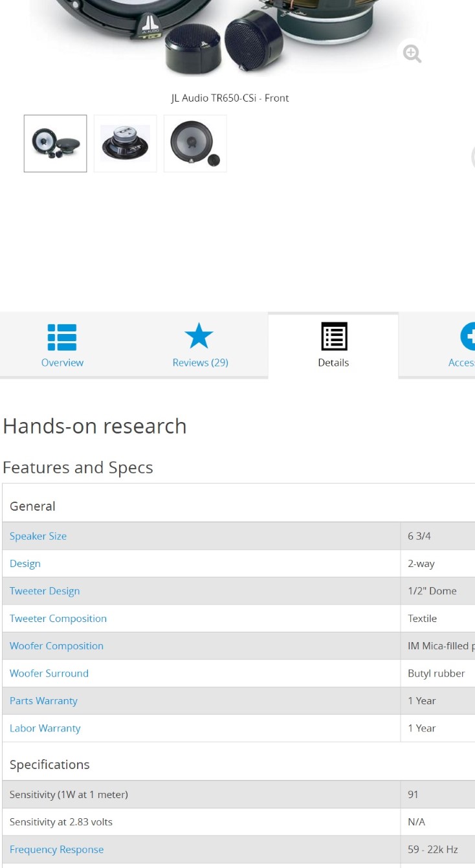The height and width of the screenshot is (868, 475).
Task: Click the Reviews star icon
Action: [x=199, y=337]
